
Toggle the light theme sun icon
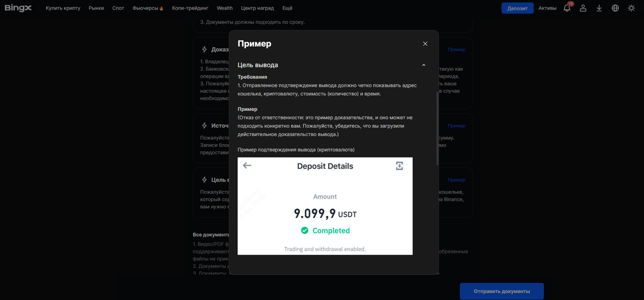tap(631, 8)
